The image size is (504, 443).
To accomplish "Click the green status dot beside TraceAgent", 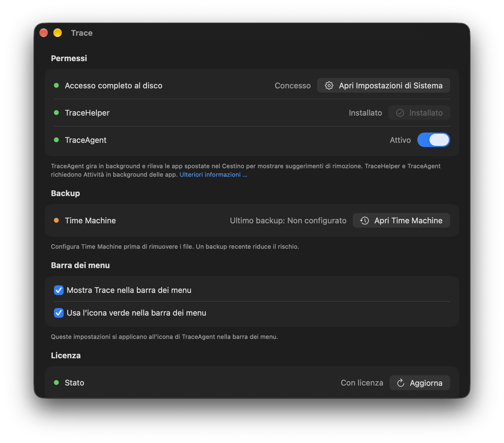I will tap(56, 140).
